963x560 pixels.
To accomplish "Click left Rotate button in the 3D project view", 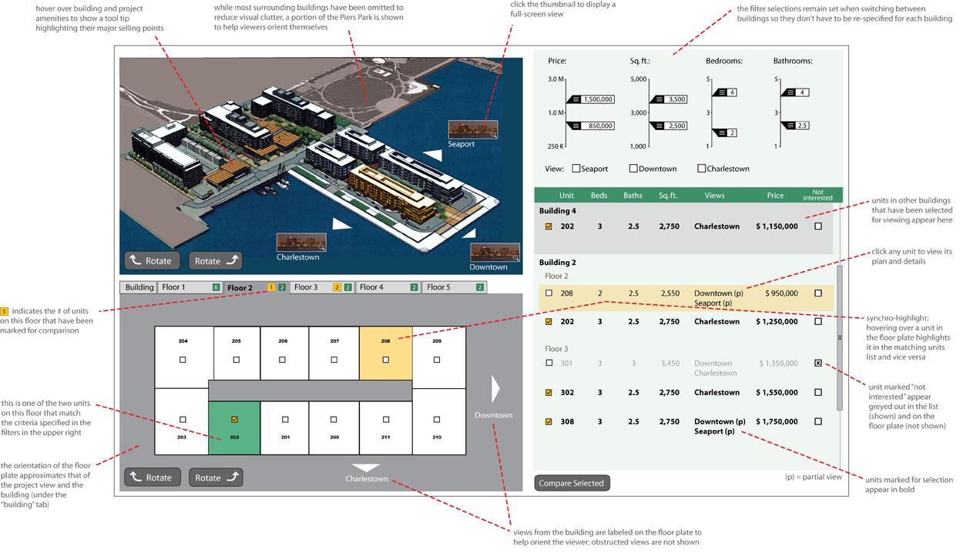I will [153, 260].
